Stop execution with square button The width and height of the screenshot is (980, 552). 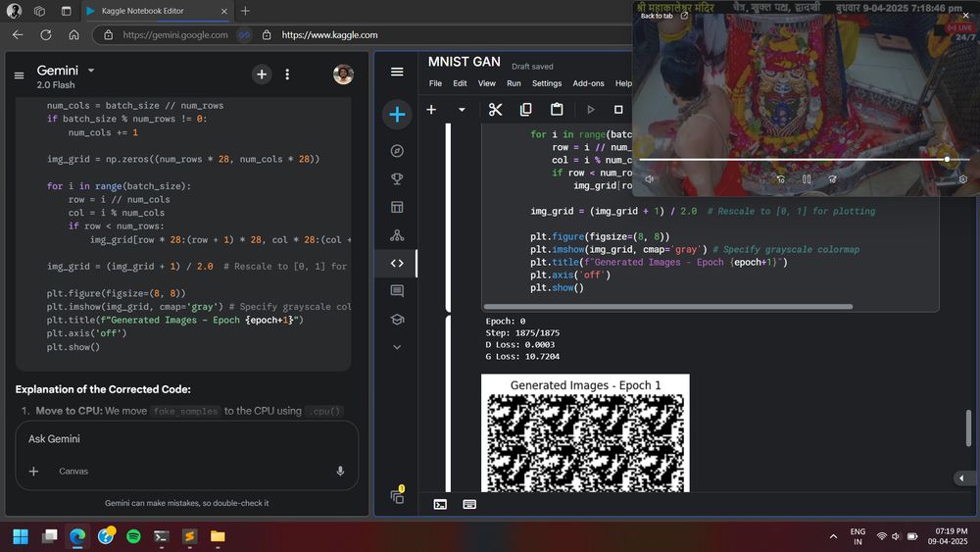618,110
